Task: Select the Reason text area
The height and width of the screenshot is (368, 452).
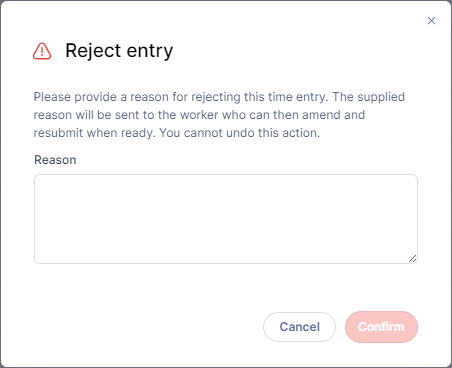Action: coord(226,219)
